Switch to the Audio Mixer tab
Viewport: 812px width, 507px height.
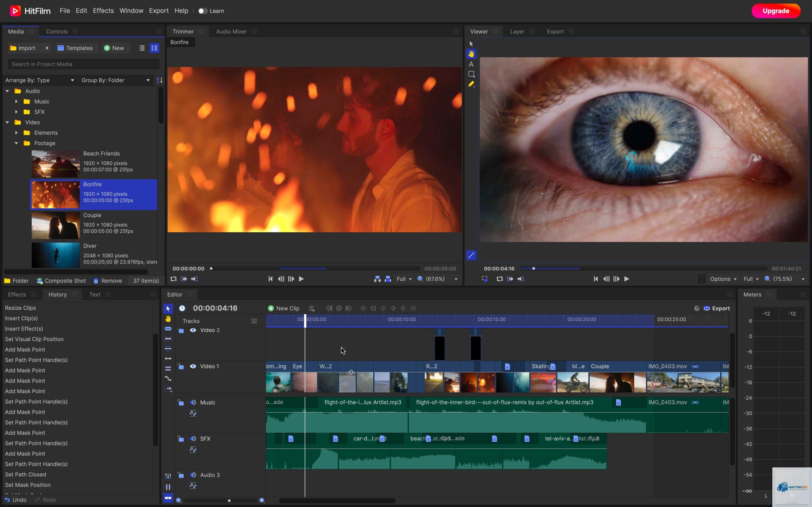coord(231,31)
